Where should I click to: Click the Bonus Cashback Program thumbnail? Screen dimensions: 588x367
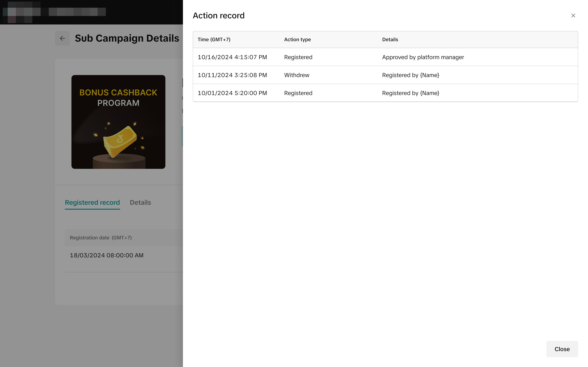[118, 122]
